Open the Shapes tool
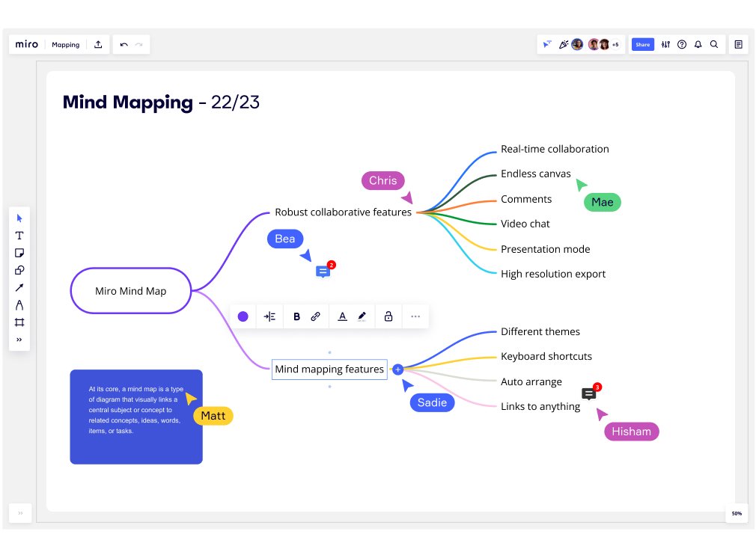 click(19, 270)
